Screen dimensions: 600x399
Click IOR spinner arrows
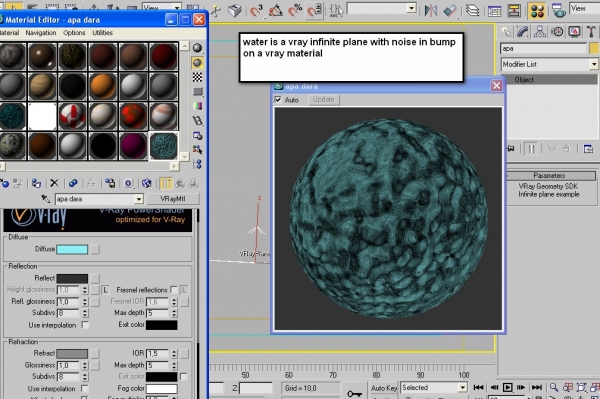point(174,353)
